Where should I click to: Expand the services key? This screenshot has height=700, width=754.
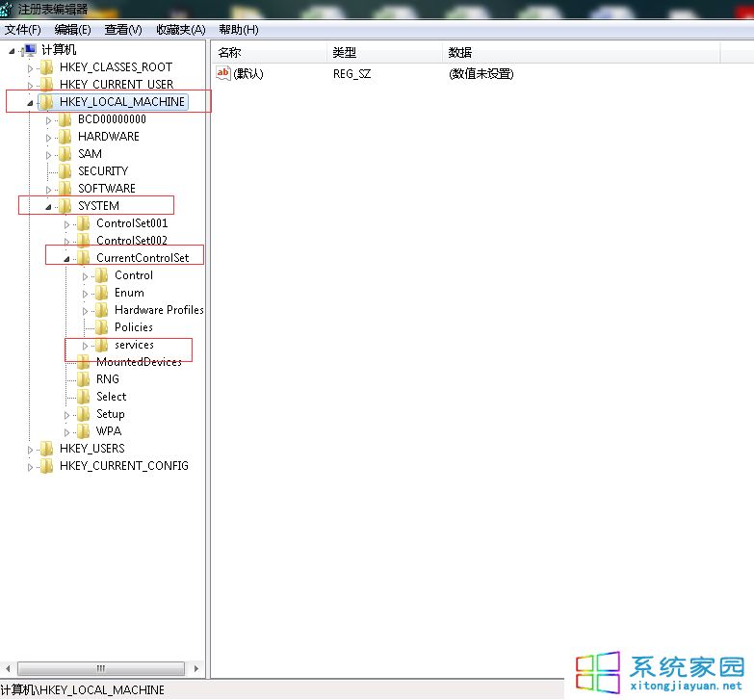point(85,345)
